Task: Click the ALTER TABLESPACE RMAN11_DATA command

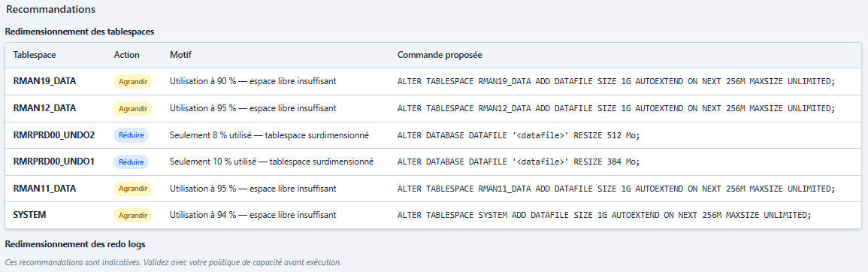Action: coord(615,189)
